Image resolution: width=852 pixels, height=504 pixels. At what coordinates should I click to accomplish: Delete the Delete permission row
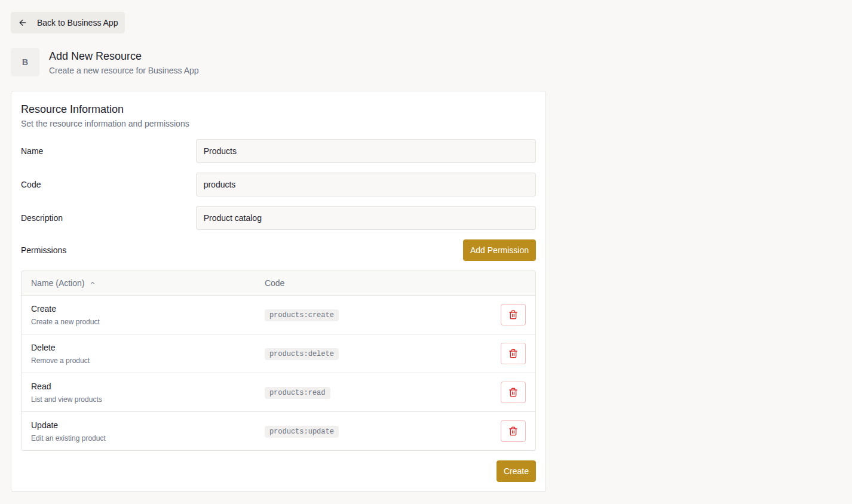click(x=513, y=354)
